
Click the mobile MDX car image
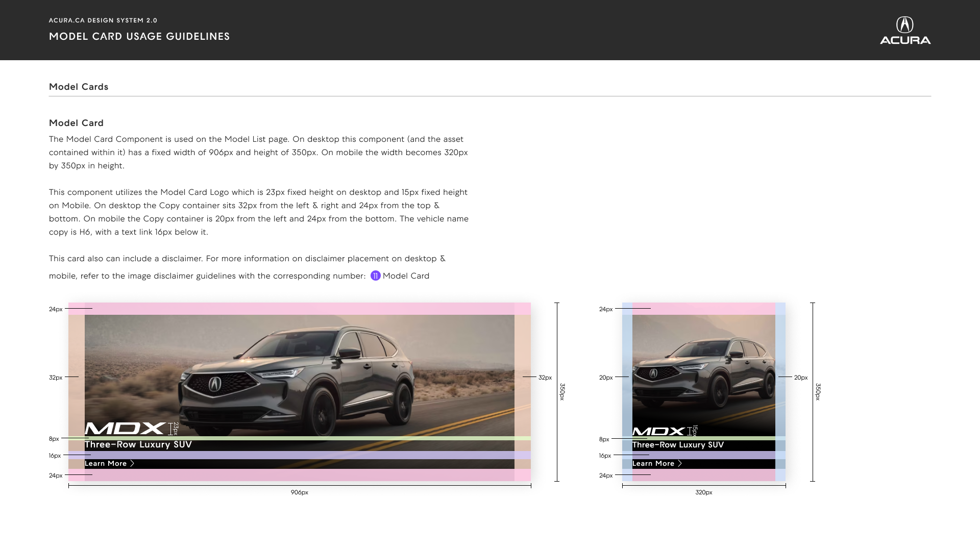tap(704, 392)
